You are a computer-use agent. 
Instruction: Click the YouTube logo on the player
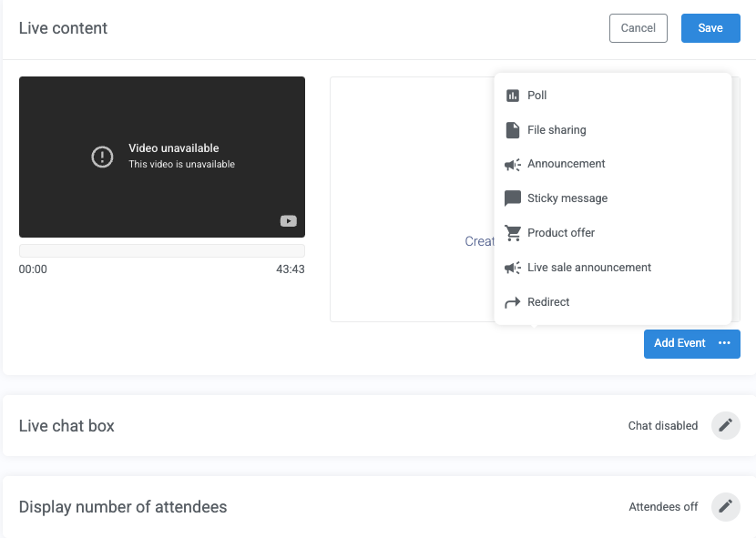coord(288,220)
